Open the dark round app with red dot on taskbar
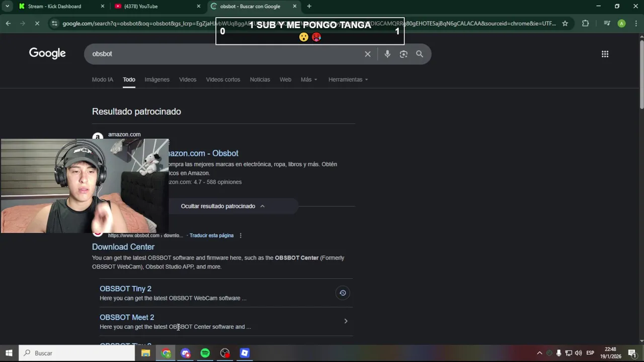Screen dimensions: 644x362 coord(225,353)
